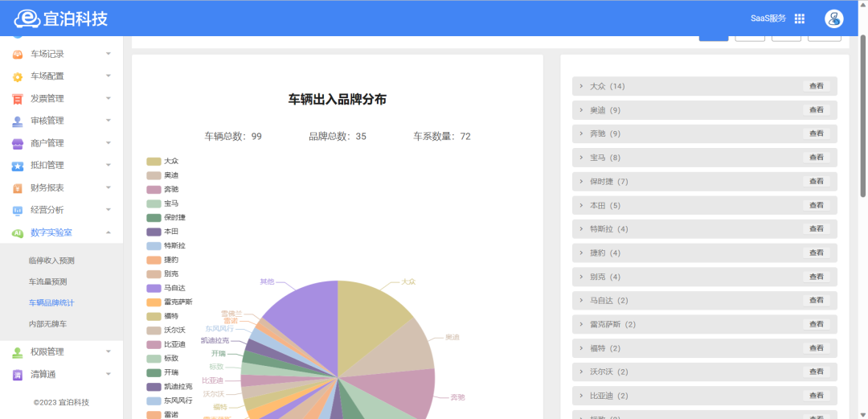Expand the 清算通 menu arrow
Image resolution: width=868 pixels, height=419 pixels.
click(x=108, y=374)
